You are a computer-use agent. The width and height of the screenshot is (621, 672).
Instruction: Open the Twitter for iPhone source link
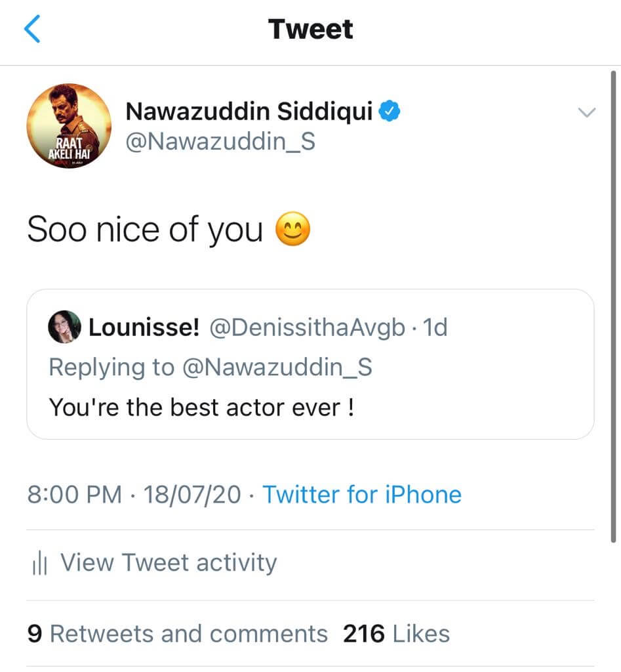362,494
